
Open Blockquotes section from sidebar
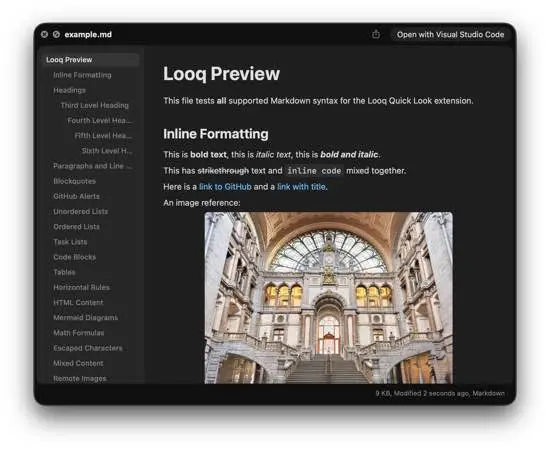click(74, 181)
